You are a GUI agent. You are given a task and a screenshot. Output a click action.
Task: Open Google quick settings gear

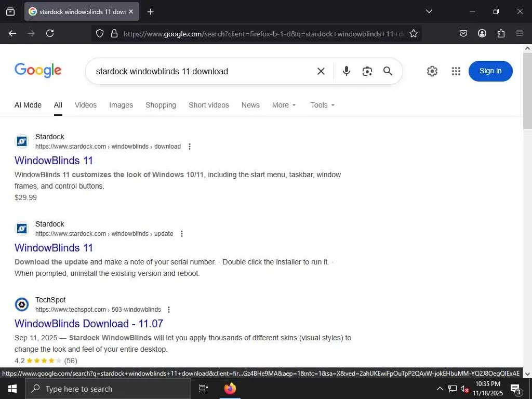432,71
